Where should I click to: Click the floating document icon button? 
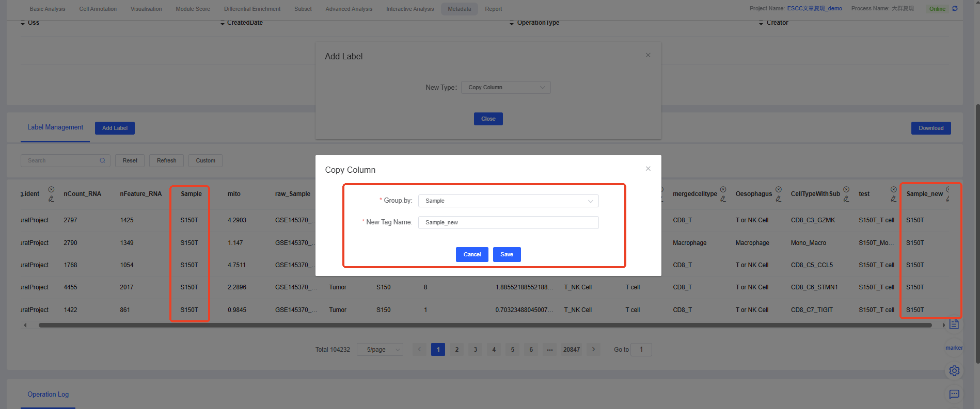click(x=954, y=324)
